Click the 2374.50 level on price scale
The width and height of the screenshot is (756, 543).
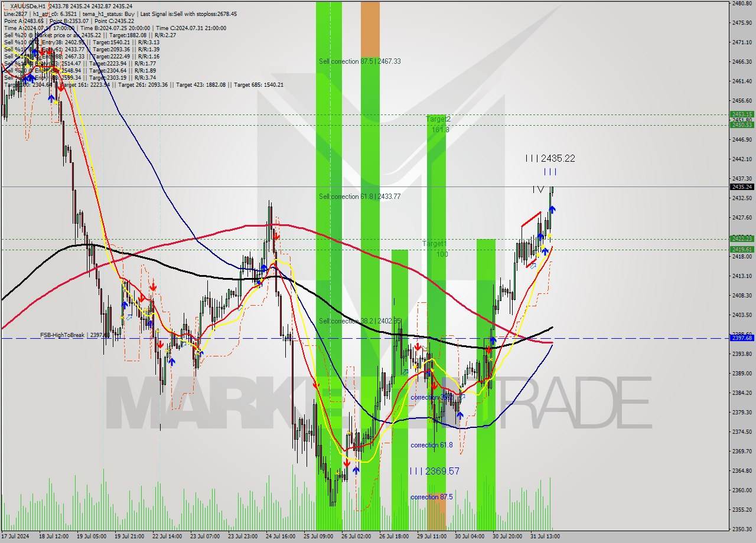coord(741,431)
